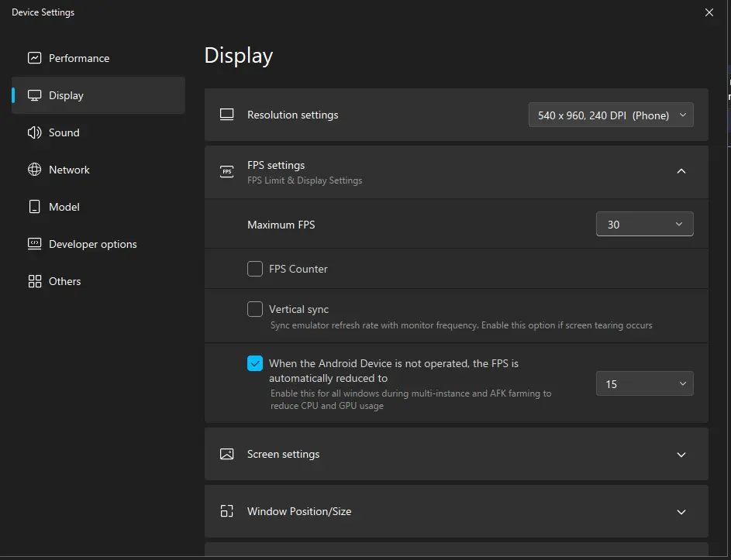Click the Display page heading

239,56
